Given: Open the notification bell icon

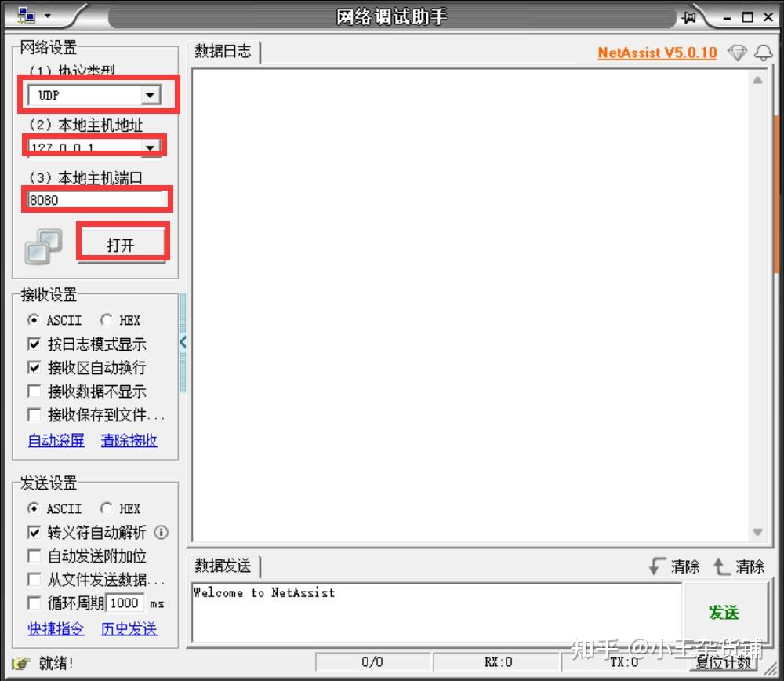Looking at the screenshot, I should point(763,52).
